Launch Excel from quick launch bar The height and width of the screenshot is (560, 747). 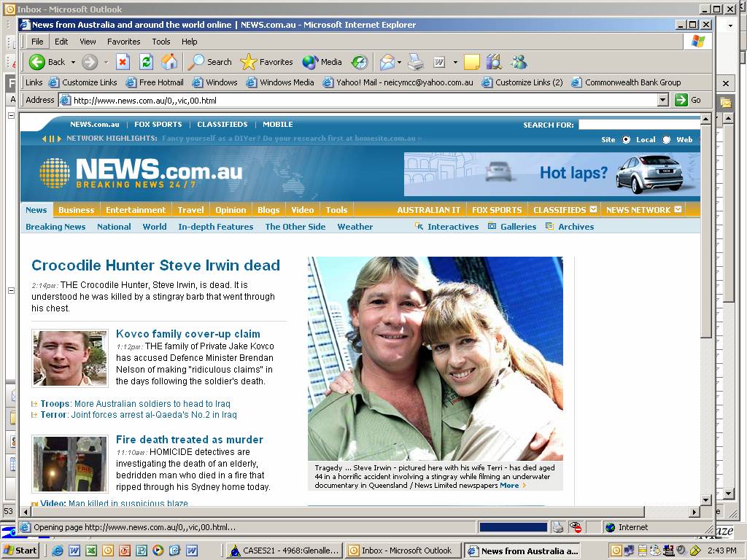tap(91, 551)
